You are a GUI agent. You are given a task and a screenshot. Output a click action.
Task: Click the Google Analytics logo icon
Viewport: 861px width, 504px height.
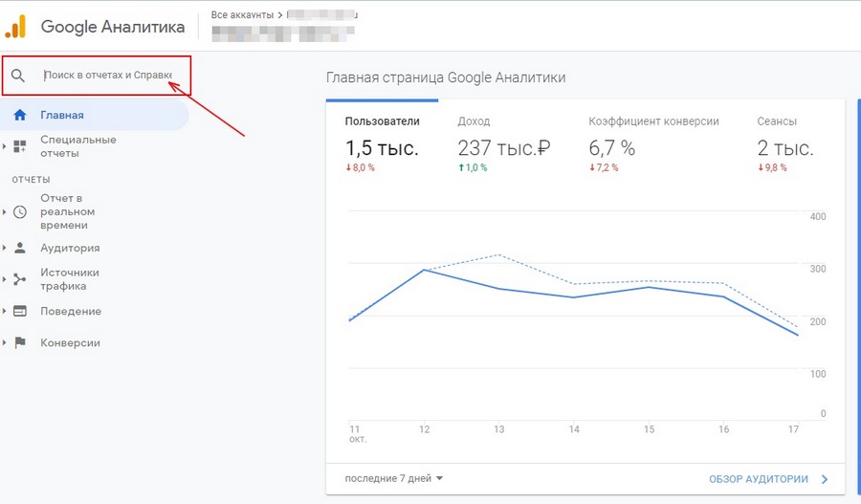pyautogui.click(x=15, y=27)
